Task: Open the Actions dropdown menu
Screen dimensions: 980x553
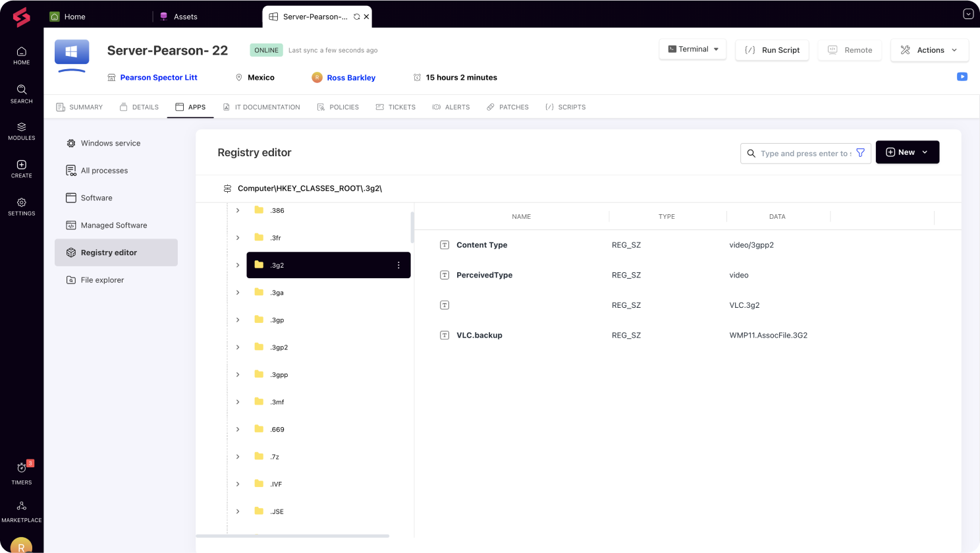Action: [929, 50]
